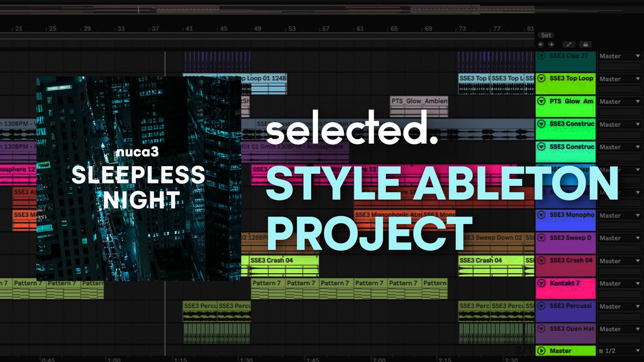Unfold the SSE3 Sweep D track

point(541,238)
